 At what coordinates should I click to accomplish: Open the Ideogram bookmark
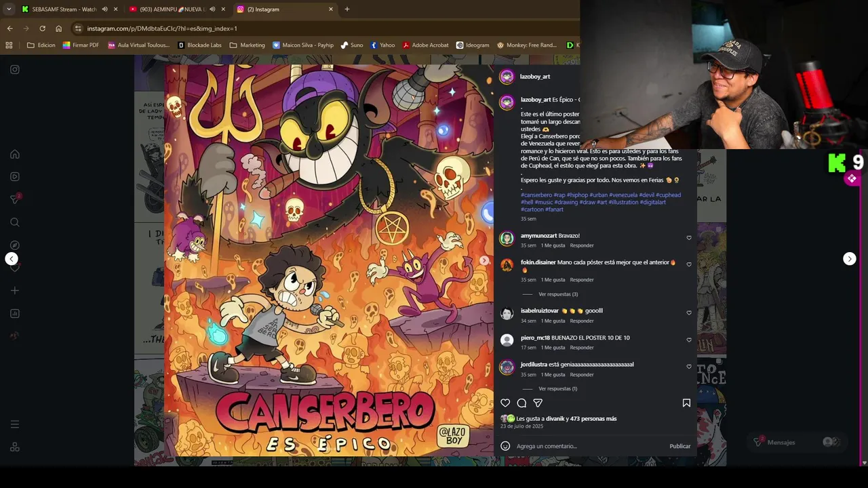click(472, 45)
